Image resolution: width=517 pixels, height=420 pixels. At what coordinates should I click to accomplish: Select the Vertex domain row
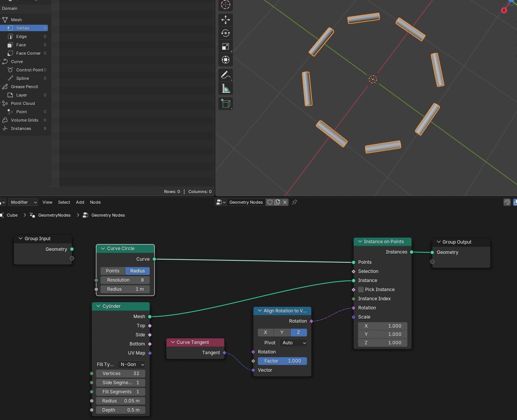pos(24,28)
